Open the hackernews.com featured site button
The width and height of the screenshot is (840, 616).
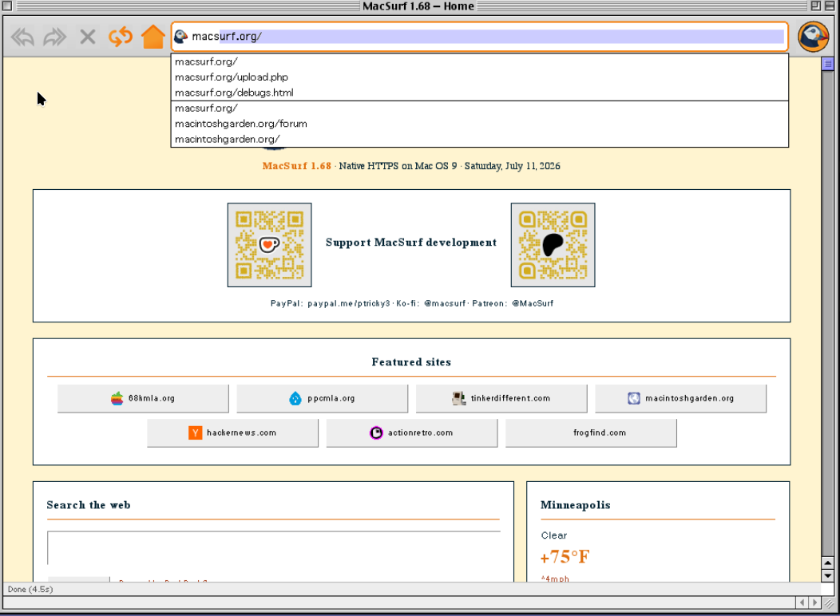click(232, 432)
